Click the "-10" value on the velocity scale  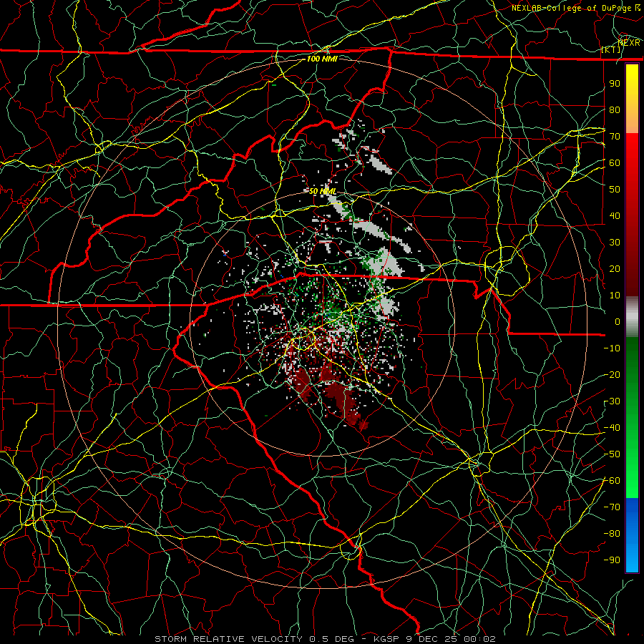coord(612,348)
